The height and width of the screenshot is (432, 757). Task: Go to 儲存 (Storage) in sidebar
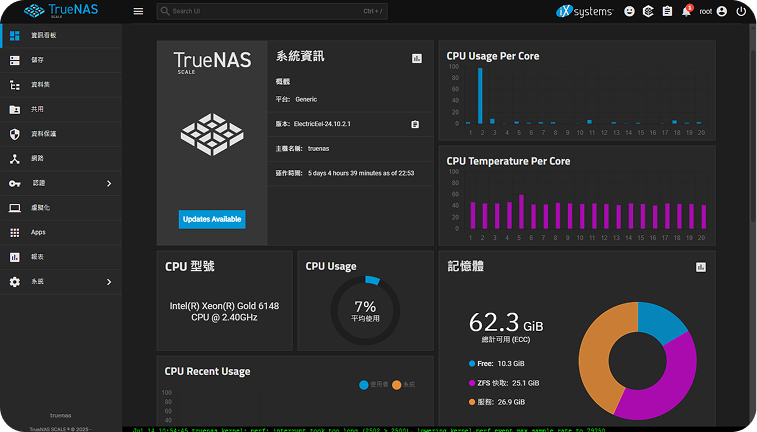coord(38,60)
